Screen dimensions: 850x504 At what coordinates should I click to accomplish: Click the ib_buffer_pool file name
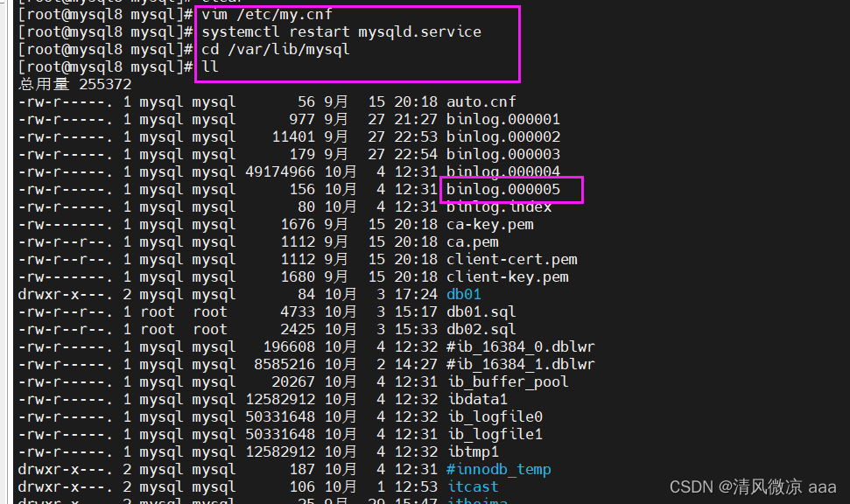[x=507, y=381]
